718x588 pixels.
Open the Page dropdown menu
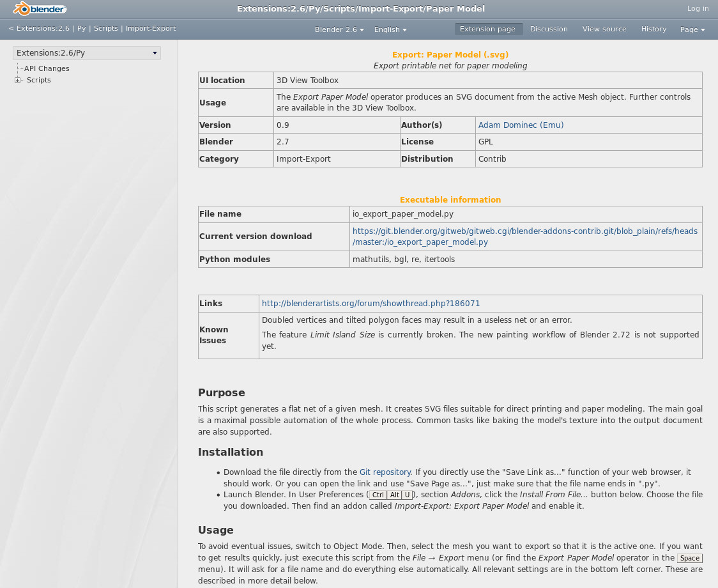click(692, 29)
